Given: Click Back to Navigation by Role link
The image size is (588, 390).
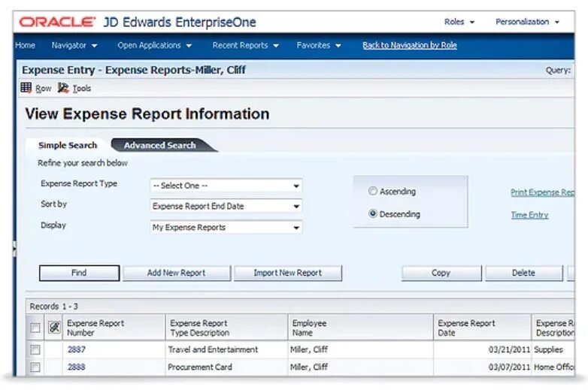Looking at the screenshot, I should [410, 45].
